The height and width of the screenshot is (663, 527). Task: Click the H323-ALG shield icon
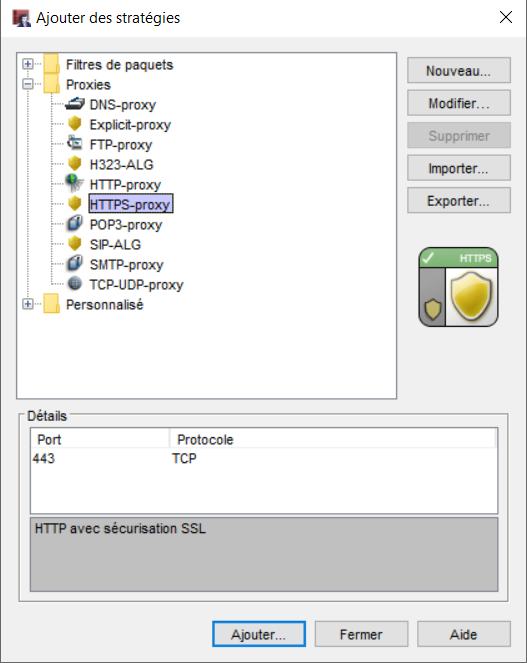point(75,164)
